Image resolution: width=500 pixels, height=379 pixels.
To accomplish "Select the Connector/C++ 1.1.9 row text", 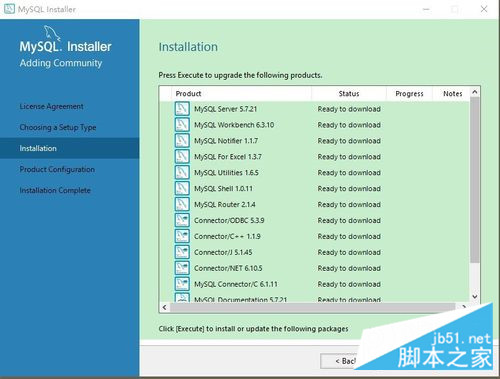I will pyautogui.click(x=227, y=236).
